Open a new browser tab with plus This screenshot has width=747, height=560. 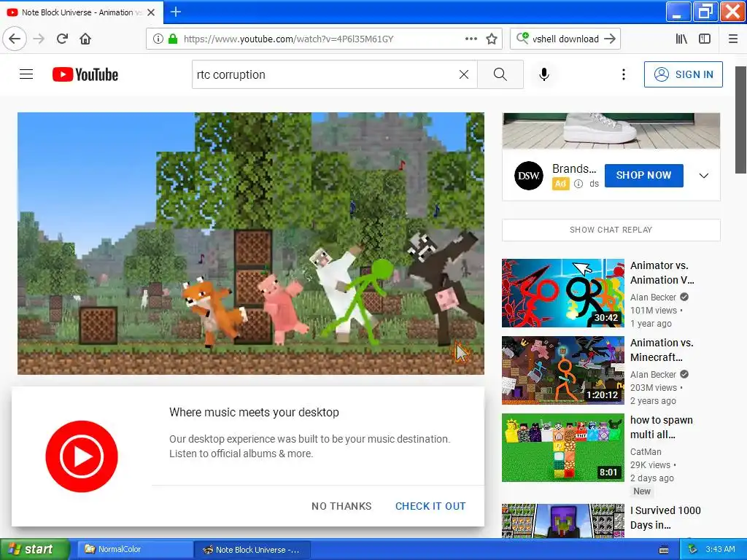pyautogui.click(x=176, y=12)
